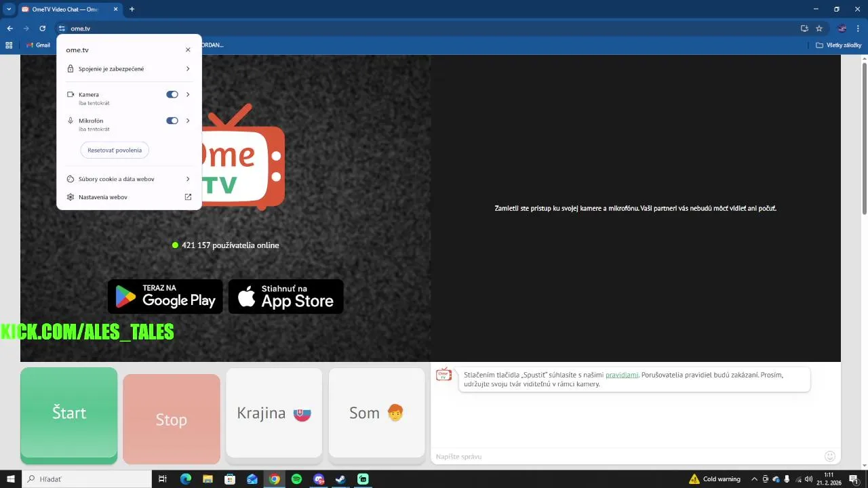This screenshot has height=488, width=868.
Task: Click Resetovať povolenia button
Action: click(115, 150)
